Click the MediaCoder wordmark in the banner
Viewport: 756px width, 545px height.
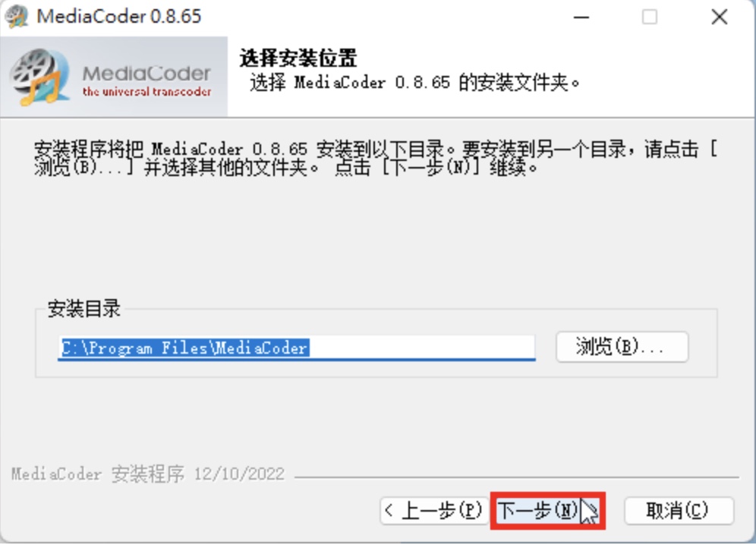tap(146, 74)
